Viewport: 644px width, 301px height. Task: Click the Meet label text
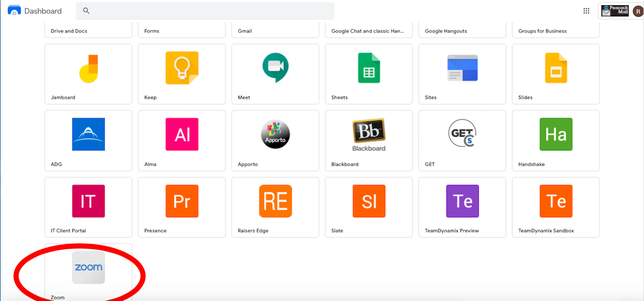244,98
